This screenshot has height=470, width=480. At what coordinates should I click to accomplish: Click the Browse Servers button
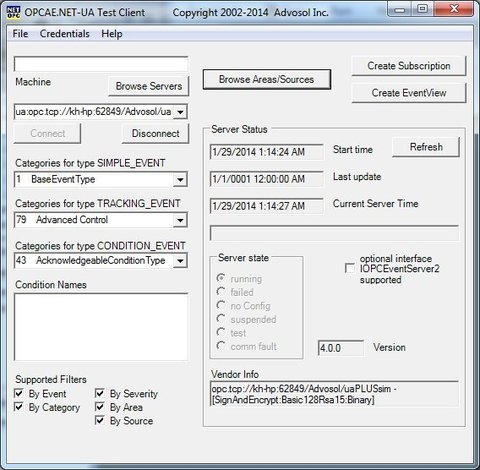pyautogui.click(x=149, y=86)
